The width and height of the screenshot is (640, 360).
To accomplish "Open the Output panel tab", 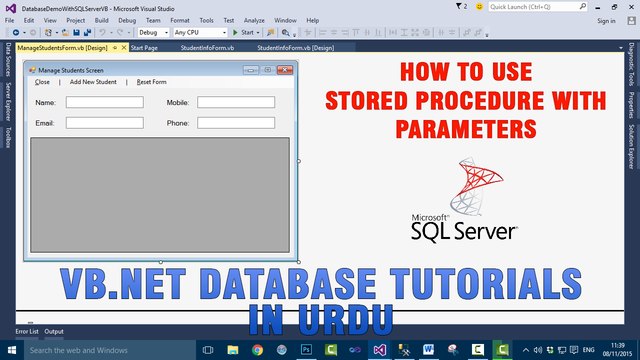I will [54, 331].
